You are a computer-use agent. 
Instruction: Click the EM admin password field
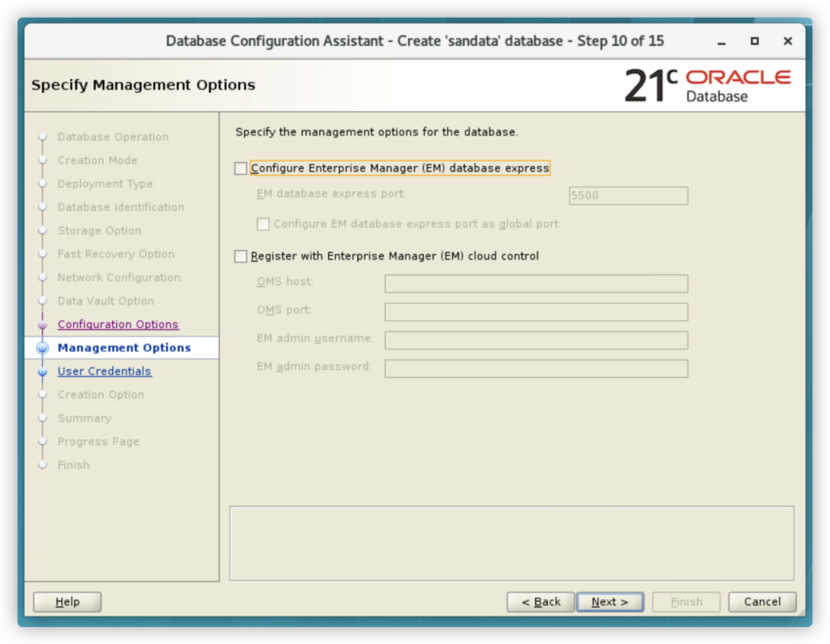tap(536, 369)
